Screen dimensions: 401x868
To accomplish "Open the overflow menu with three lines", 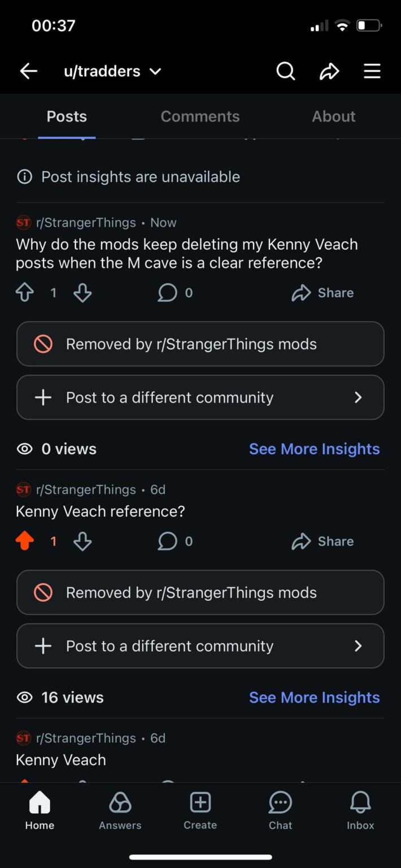I will (x=372, y=71).
